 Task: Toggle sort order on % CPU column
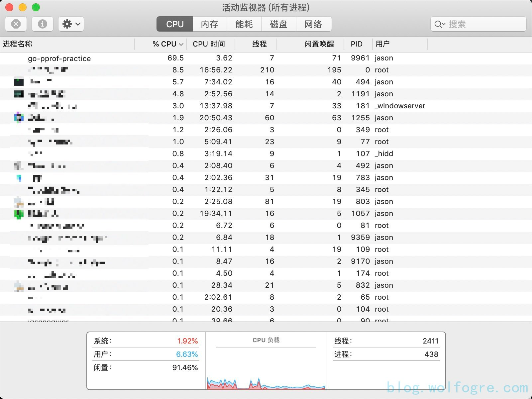pyautogui.click(x=167, y=44)
